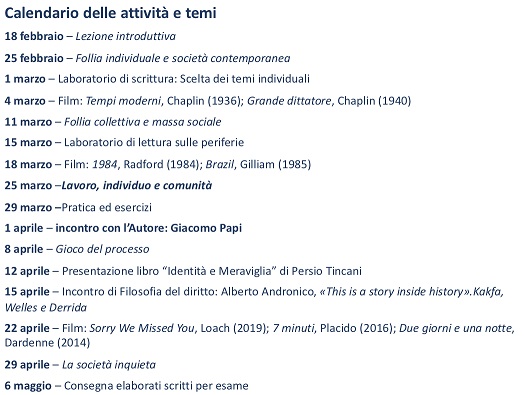Click the film title Sorry We Missed You
This screenshot has height=395, width=525.
click(142, 328)
